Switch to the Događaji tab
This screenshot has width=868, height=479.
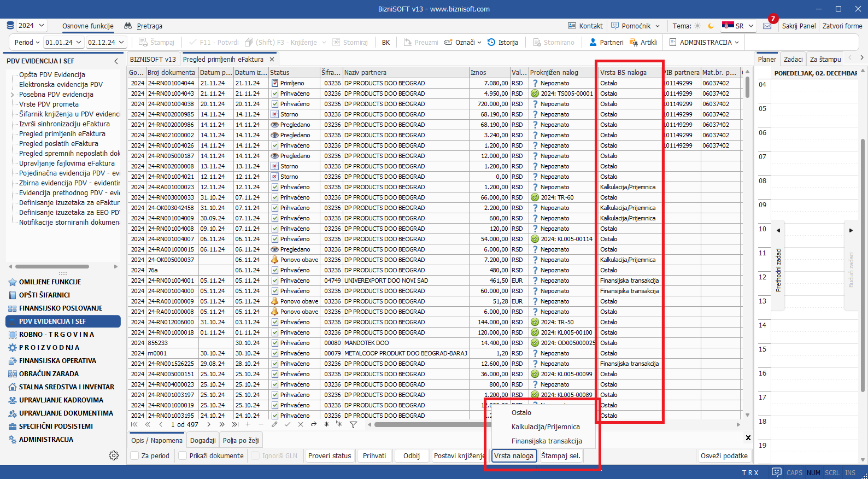click(203, 440)
